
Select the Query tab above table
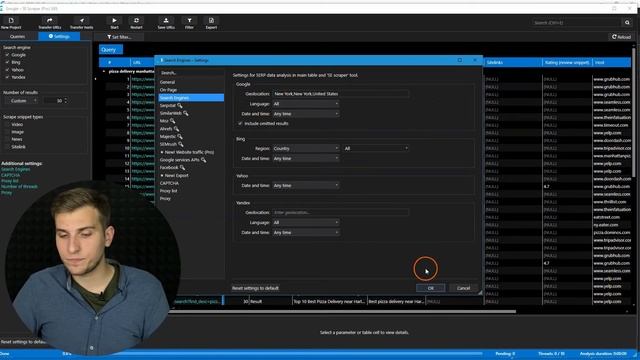tap(111, 49)
